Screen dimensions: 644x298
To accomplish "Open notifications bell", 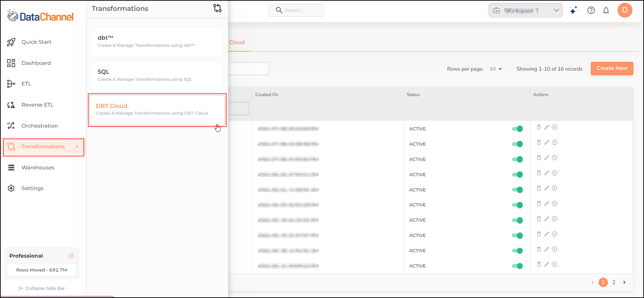I will pos(606,10).
